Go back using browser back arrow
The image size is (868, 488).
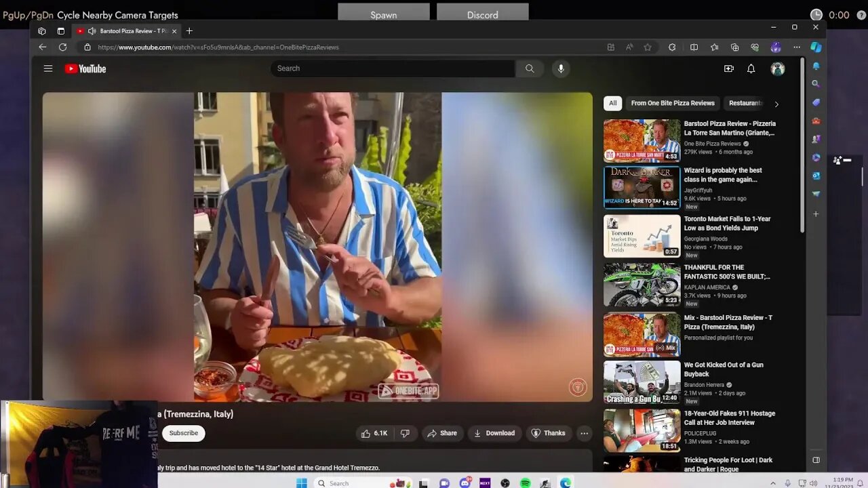pos(43,47)
